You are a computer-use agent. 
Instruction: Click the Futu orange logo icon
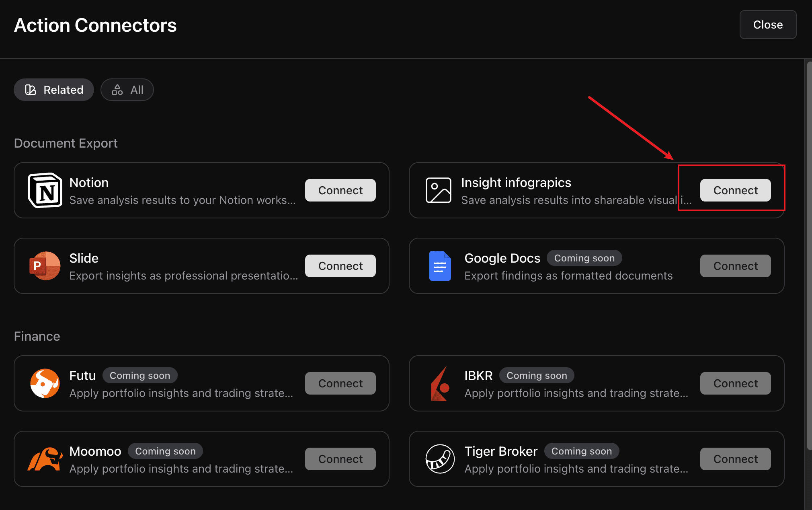pyautogui.click(x=45, y=383)
